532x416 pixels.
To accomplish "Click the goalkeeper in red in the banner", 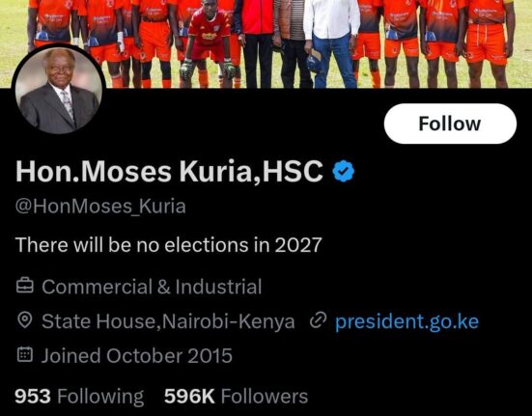I will click(x=208, y=43).
